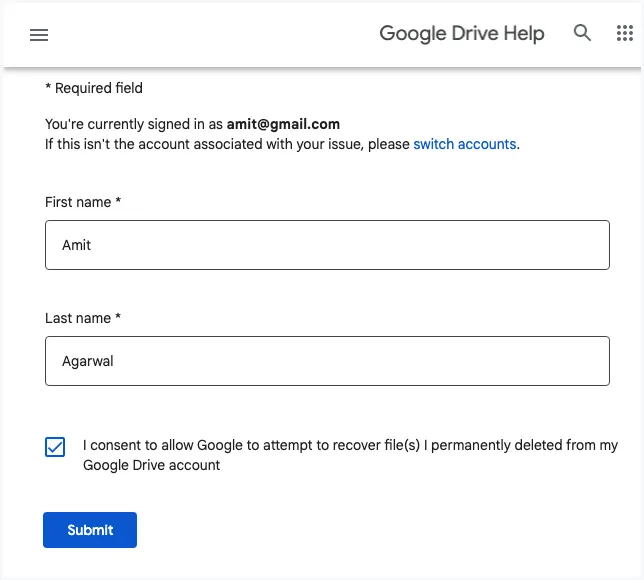644x580 pixels.
Task: Click the First name label
Action: coord(83,202)
